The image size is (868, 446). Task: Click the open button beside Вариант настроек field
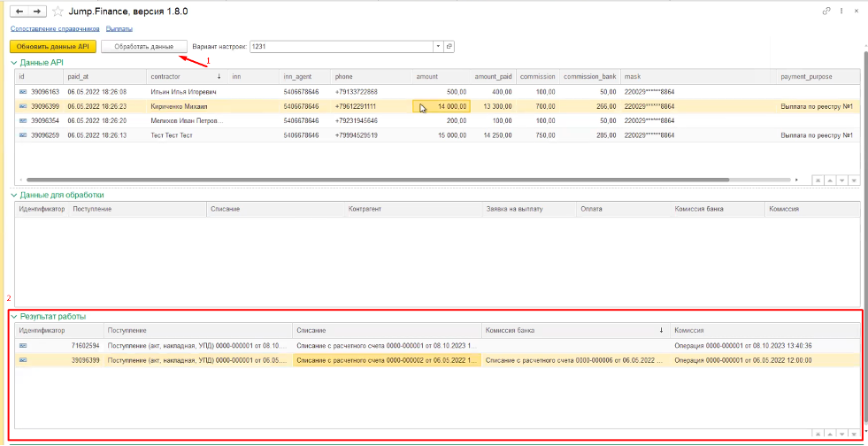pyautogui.click(x=449, y=46)
